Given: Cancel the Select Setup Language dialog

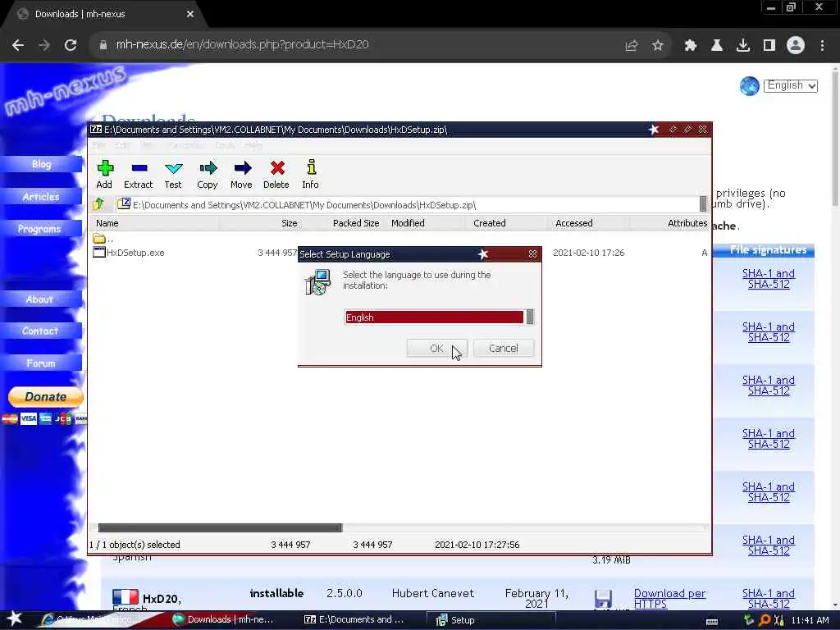Looking at the screenshot, I should 504,348.
